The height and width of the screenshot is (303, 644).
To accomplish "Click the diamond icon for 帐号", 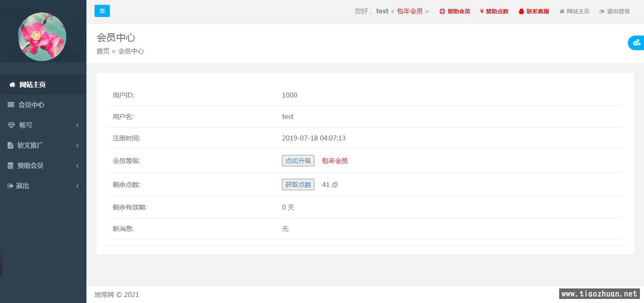I will (11, 125).
